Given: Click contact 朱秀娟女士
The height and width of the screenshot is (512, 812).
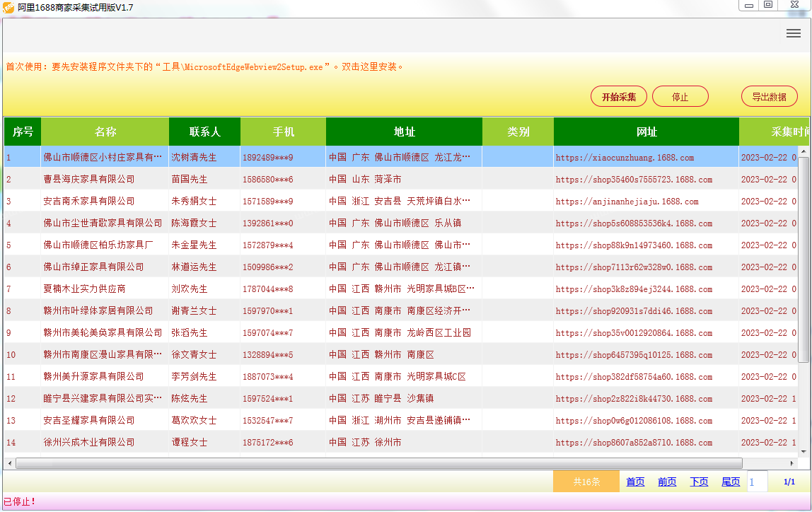Looking at the screenshot, I should click(195, 201).
